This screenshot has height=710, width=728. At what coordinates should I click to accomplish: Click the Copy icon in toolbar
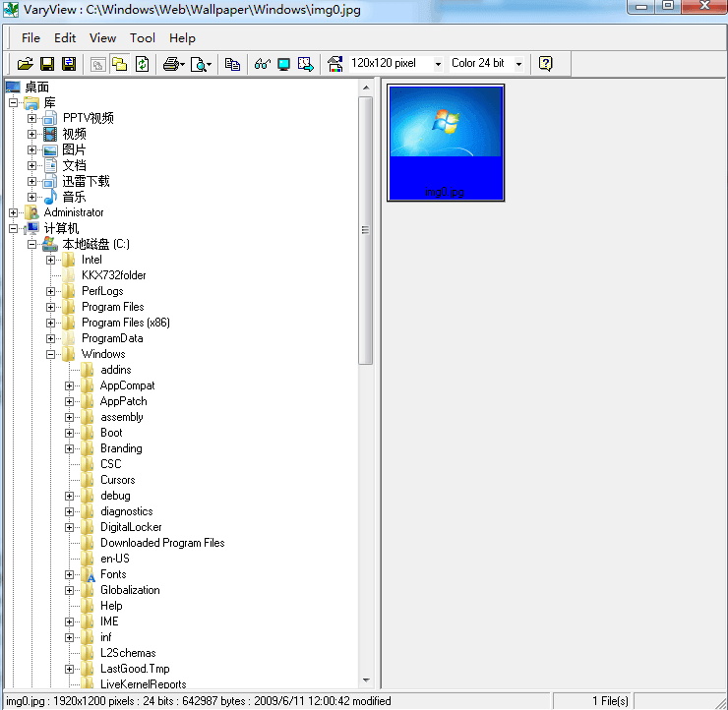click(232, 64)
